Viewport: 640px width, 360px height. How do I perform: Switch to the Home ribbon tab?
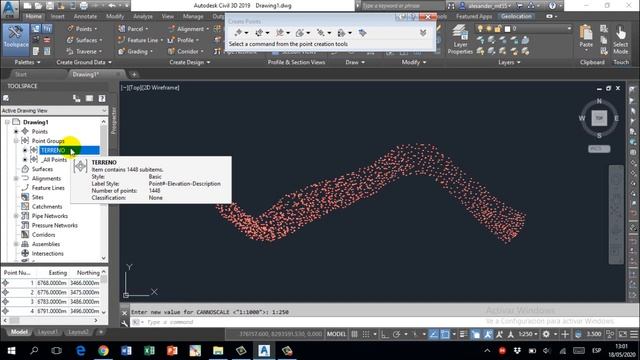click(x=33, y=17)
